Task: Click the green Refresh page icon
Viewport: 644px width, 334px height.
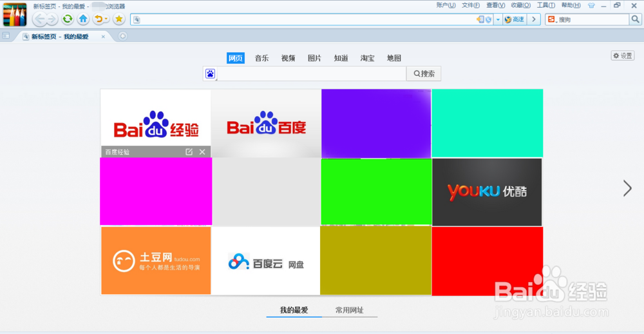Action: (x=68, y=19)
